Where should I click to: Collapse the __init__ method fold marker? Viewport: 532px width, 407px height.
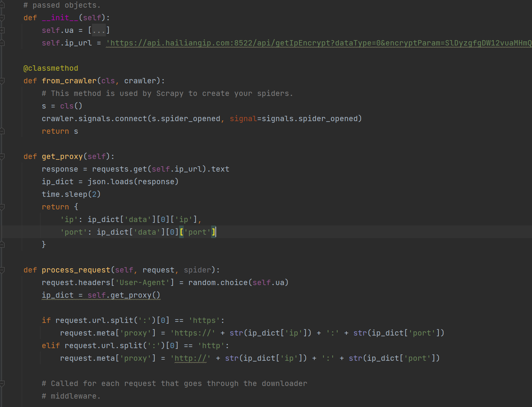[x=2, y=18]
